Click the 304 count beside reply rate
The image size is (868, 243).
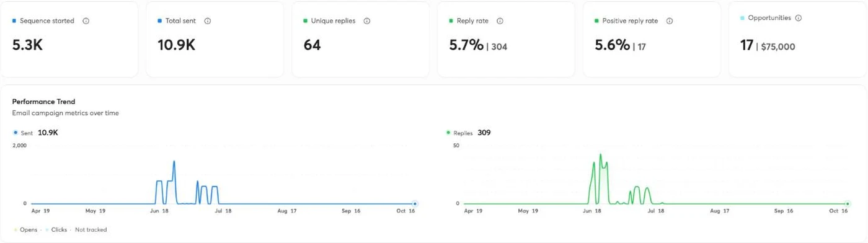tap(499, 46)
